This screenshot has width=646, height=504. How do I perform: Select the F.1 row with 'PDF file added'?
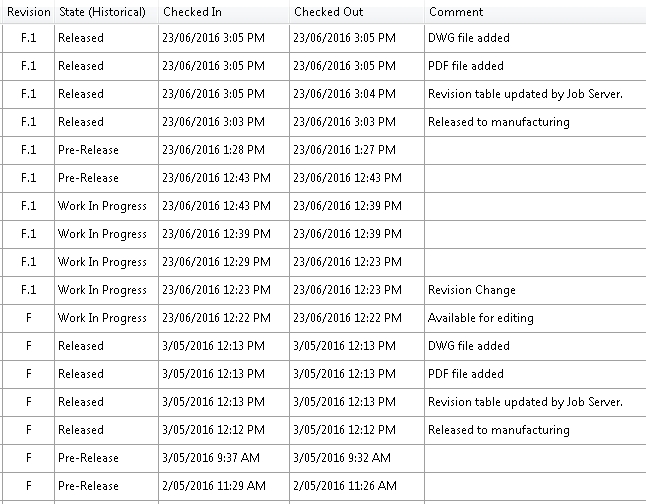point(324,66)
